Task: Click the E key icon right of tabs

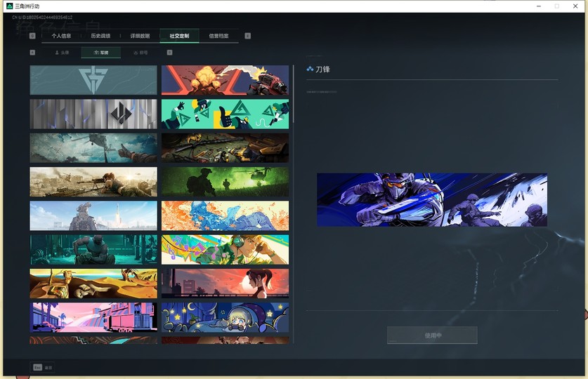Action: [247, 36]
